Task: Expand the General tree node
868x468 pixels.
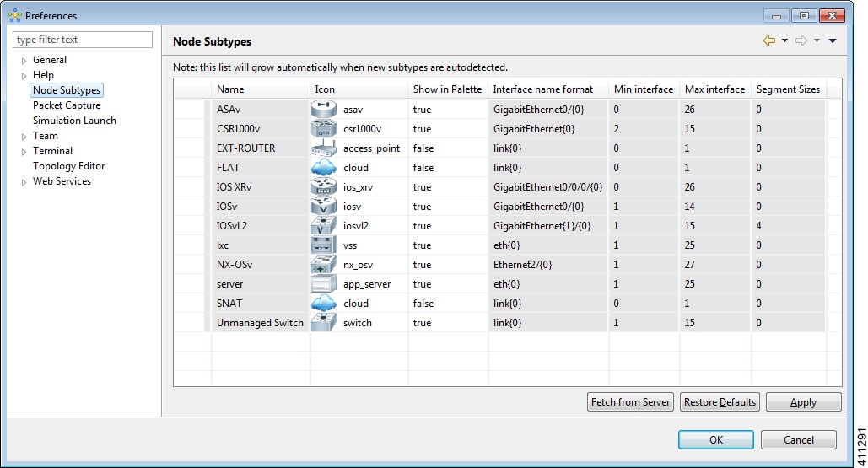Action: tap(24, 61)
